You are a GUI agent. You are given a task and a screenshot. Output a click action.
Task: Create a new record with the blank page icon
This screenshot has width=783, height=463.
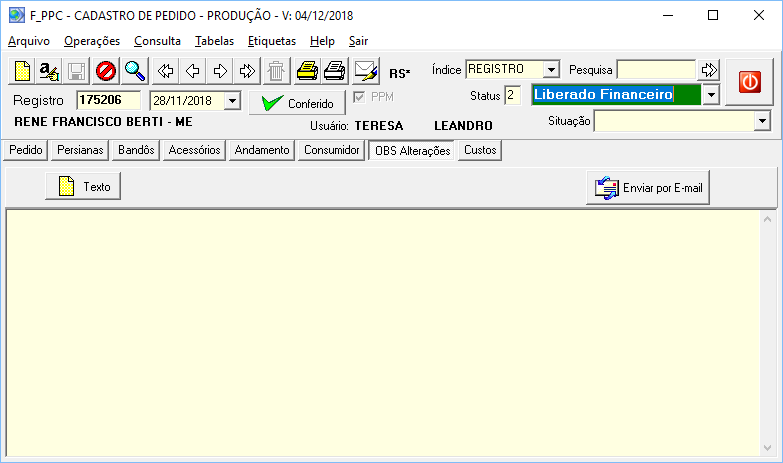(x=22, y=71)
